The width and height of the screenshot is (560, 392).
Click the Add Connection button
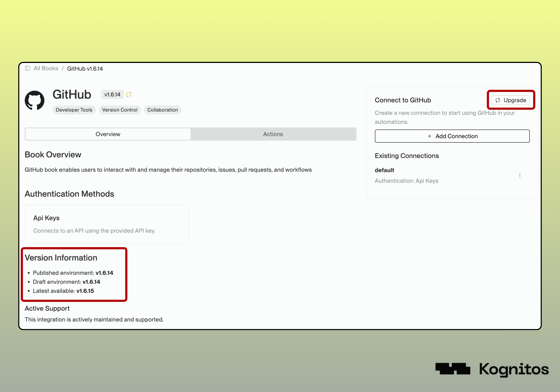[x=452, y=136]
